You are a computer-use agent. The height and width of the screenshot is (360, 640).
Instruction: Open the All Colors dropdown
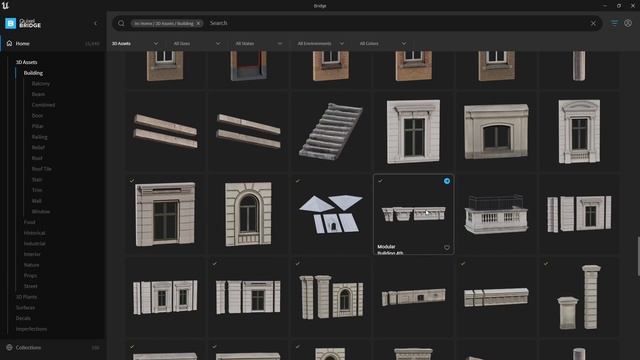[383, 43]
